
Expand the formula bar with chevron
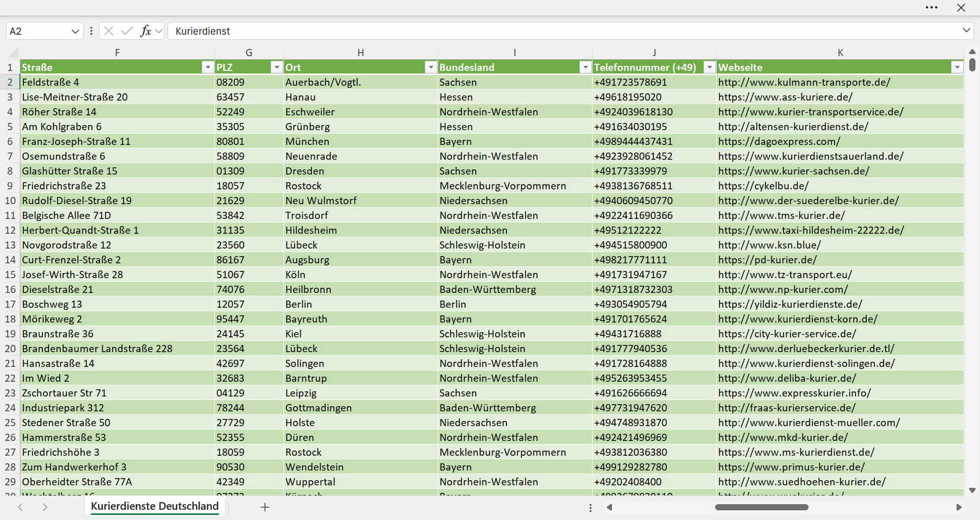point(966,30)
